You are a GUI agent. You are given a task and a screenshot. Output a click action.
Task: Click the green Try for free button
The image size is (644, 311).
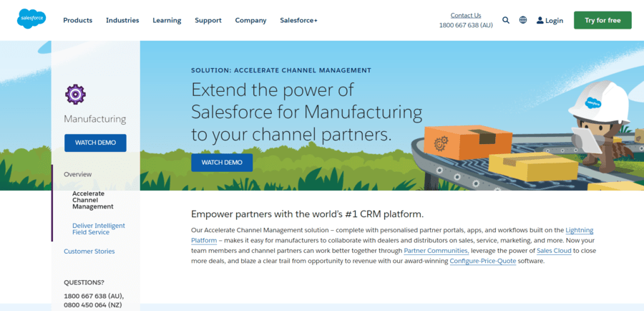602,20
